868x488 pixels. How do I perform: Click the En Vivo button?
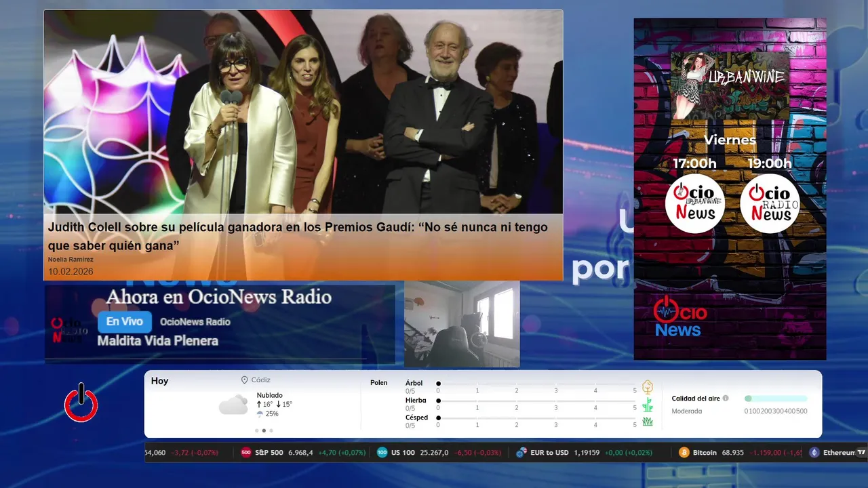tap(125, 322)
